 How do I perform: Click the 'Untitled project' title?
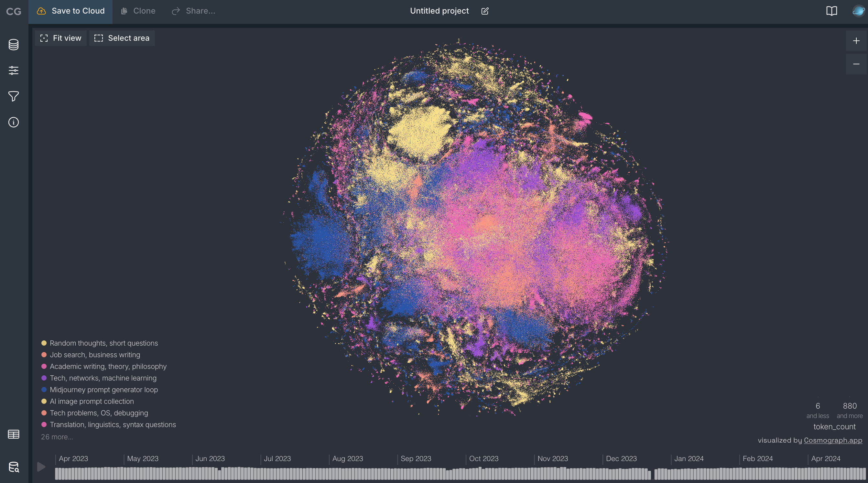439,11
